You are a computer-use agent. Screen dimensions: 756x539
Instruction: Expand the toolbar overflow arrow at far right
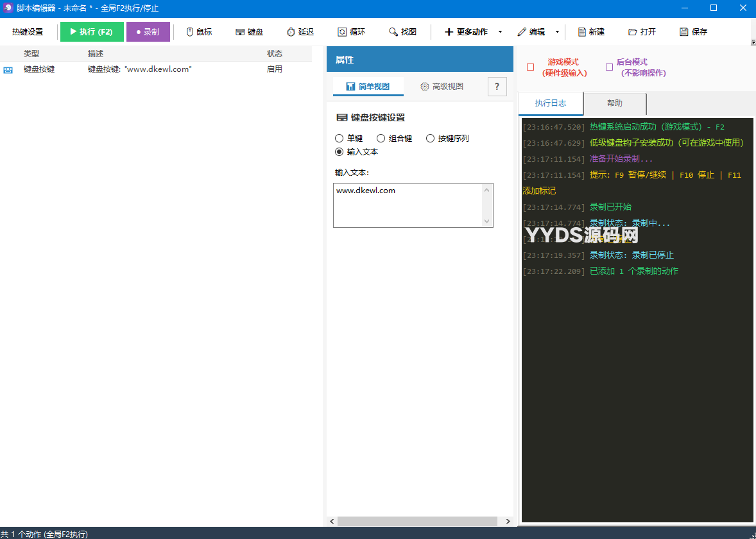pyautogui.click(x=753, y=42)
